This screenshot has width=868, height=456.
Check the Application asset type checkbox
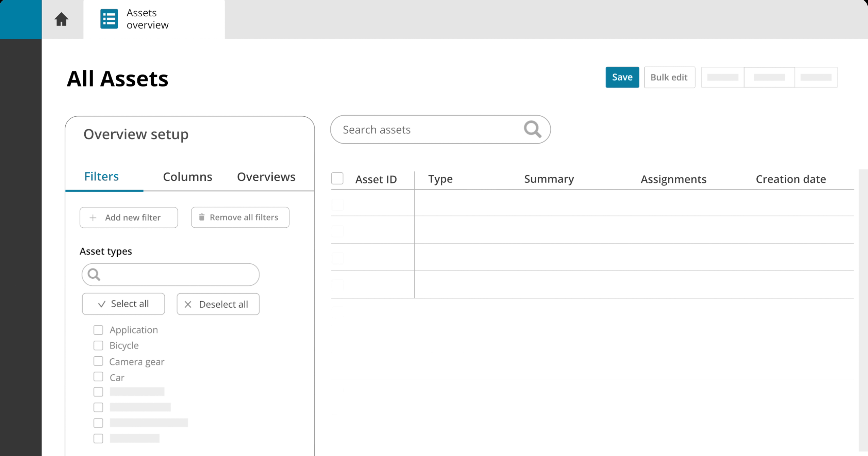[x=98, y=329]
